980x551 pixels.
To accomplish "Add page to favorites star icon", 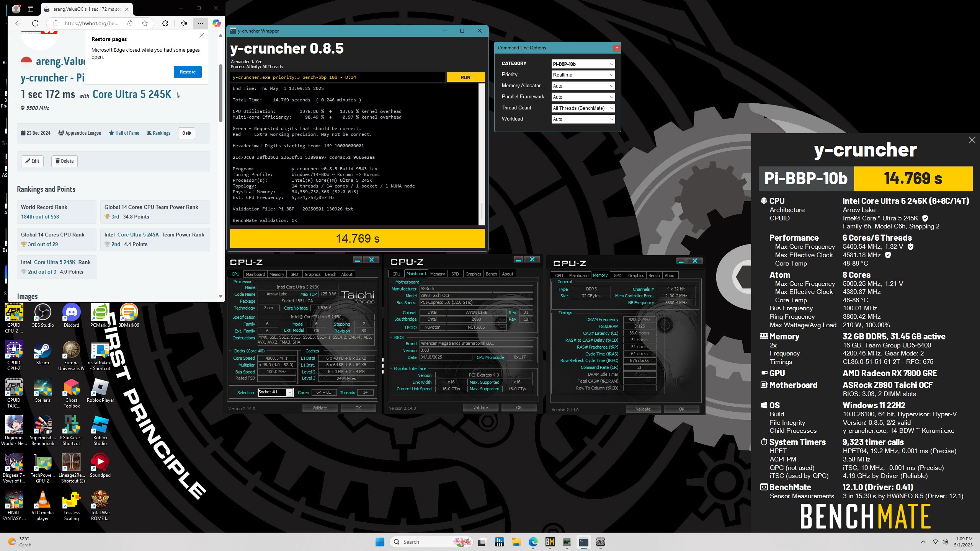I will [145, 23].
